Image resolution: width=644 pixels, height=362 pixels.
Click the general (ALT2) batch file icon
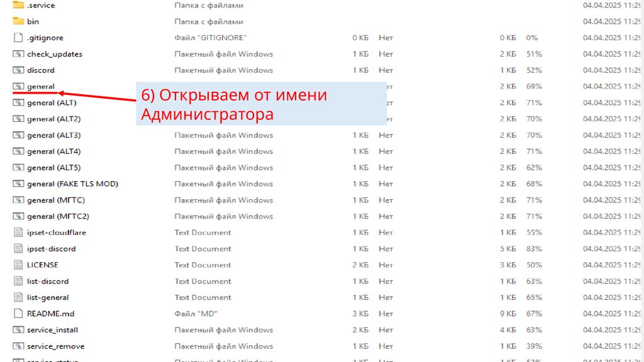click(x=18, y=119)
